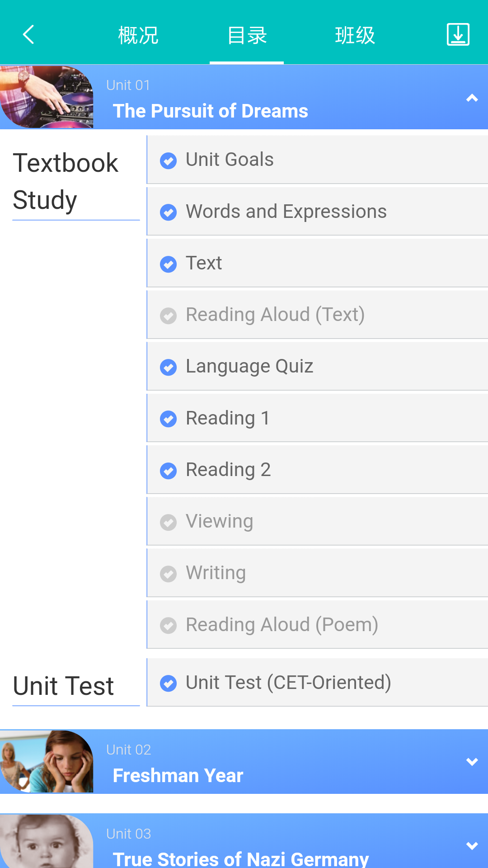Open the Language Quiz item

[x=249, y=366]
